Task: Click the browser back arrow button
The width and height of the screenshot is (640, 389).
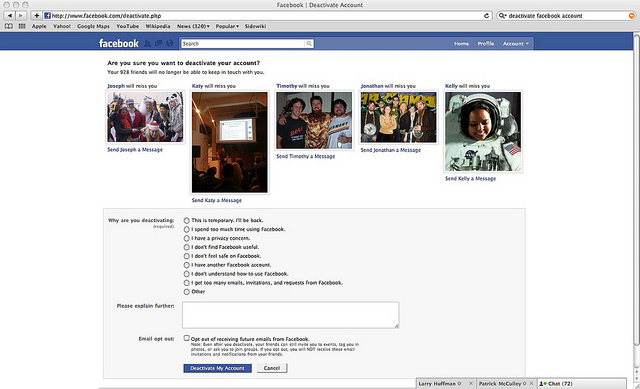Action: (x=10, y=16)
